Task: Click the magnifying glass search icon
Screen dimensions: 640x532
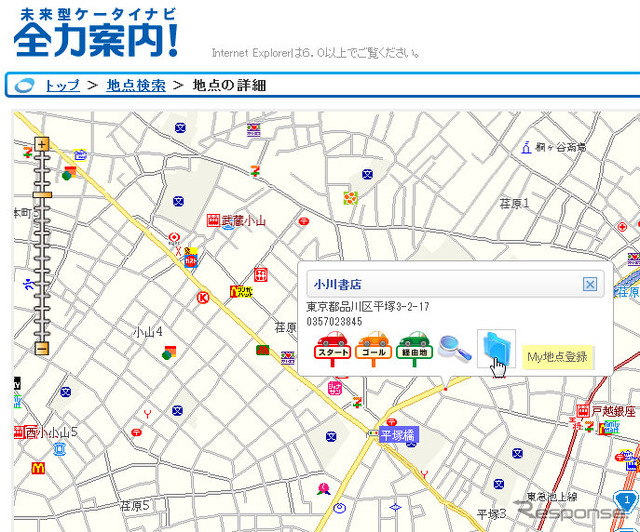Action: click(x=455, y=348)
